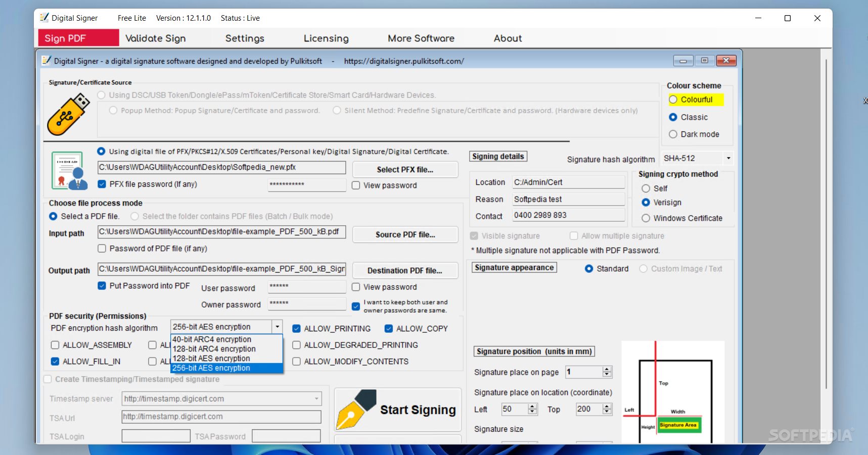Click the Location field C:/Admin/Cert
The image size is (868, 455).
[x=569, y=182]
